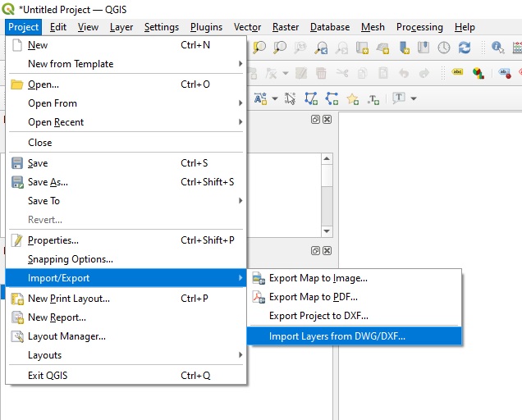Click the abc Layer Labeling Options icon
Image resolution: width=522 pixels, height=420 pixels.
pyautogui.click(x=458, y=73)
